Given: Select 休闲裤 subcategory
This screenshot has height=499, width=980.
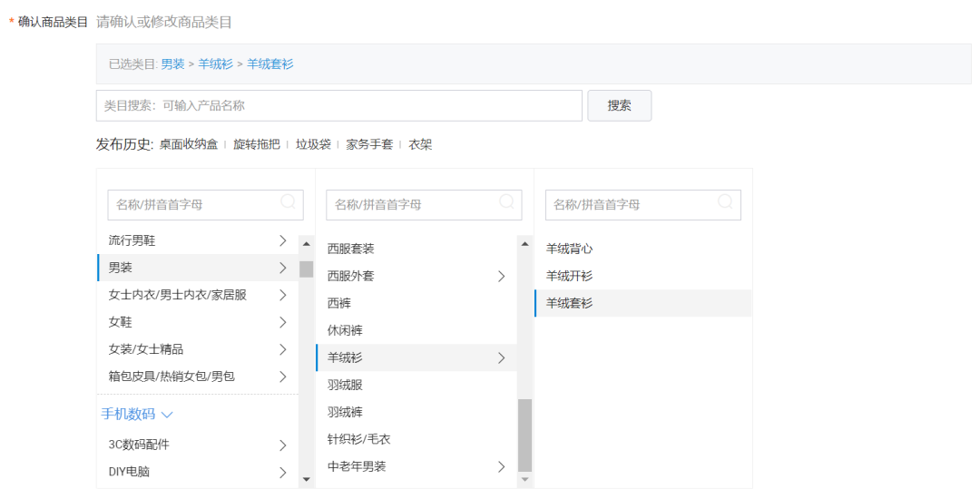Looking at the screenshot, I should (x=416, y=330).
